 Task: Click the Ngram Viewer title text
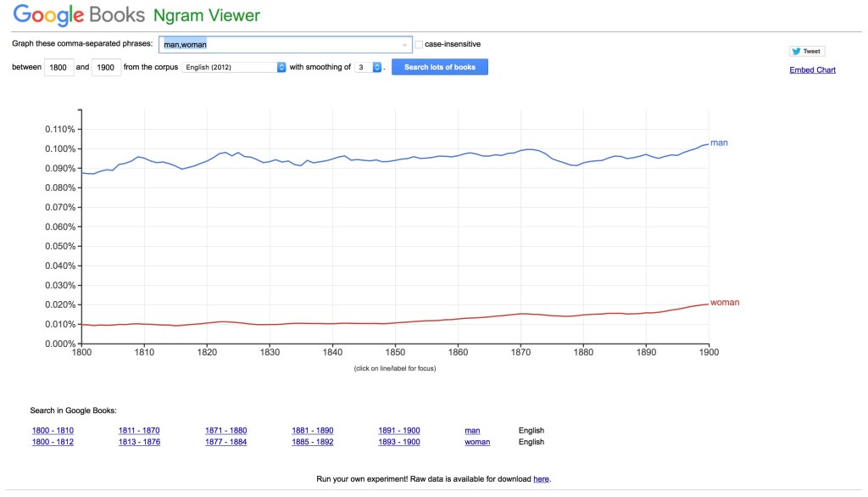coord(207,15)
